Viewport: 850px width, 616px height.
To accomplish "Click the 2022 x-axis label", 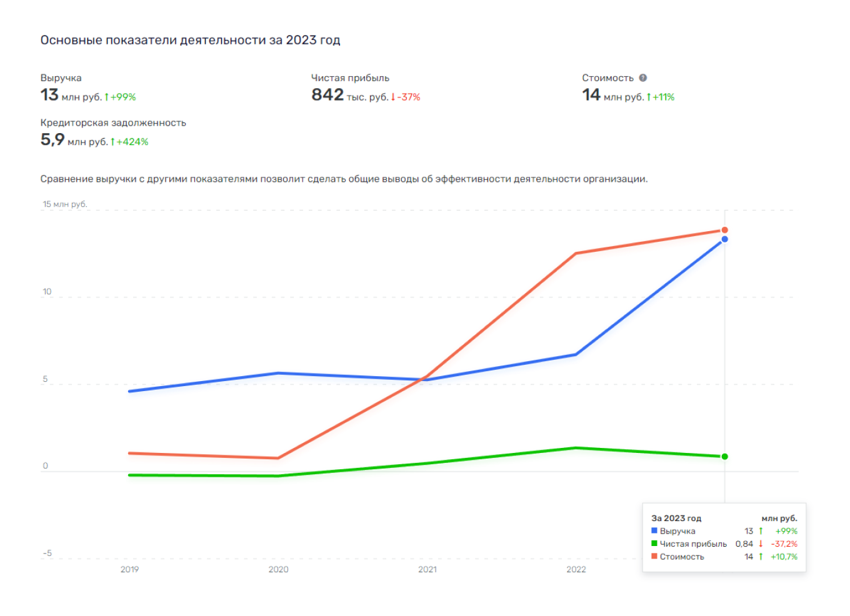I will coord(576,569).
